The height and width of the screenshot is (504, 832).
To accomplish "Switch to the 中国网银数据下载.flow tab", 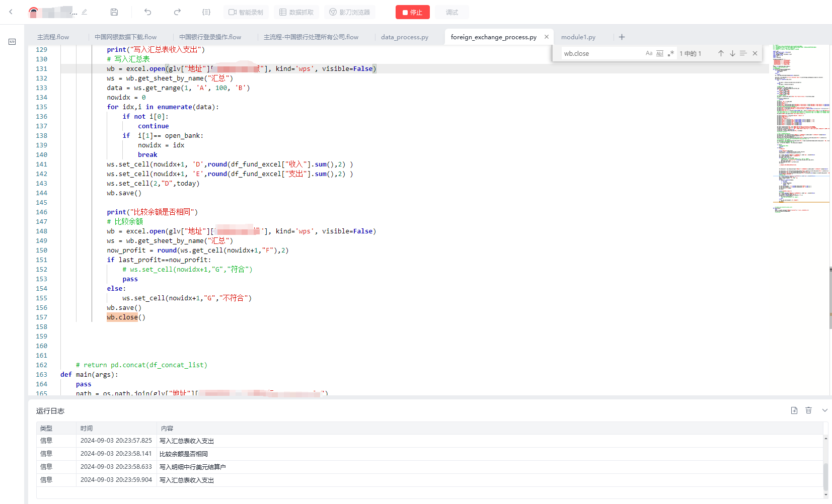I will [x=125, y=37].
